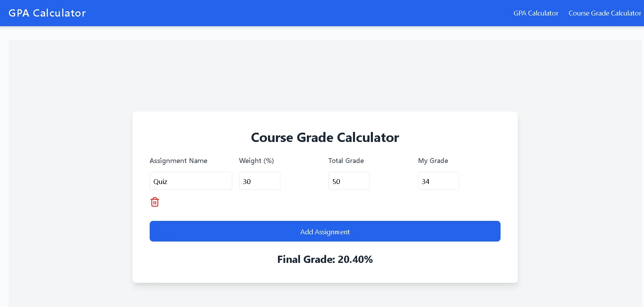Switch to Course Grade Calculator nav link
644x307 pixels.
click(x=604, y=13)
